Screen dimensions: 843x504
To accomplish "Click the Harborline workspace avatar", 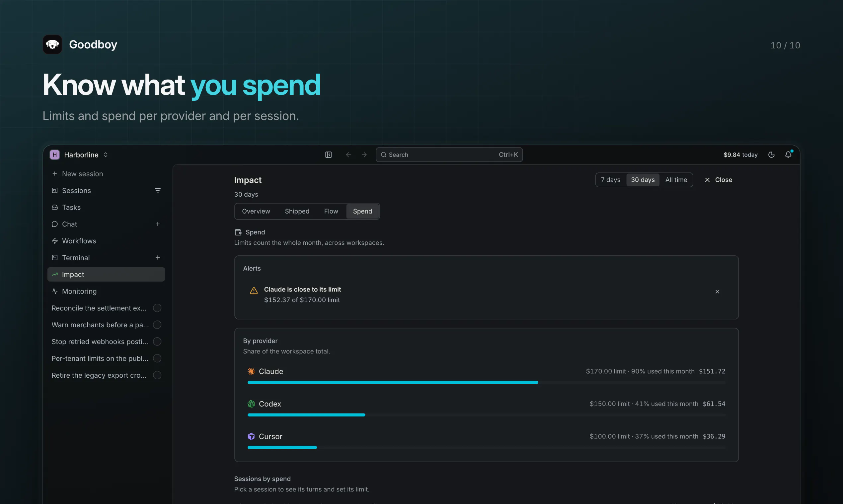I will (55, 155).
